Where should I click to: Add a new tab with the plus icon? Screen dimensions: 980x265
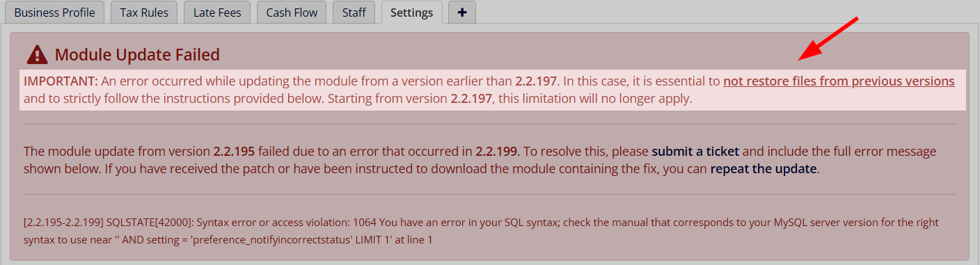click(462, 13)
